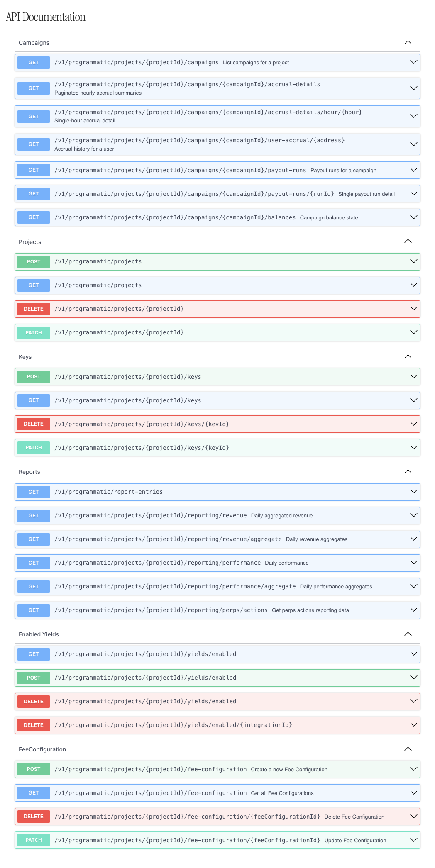The image size is (435, 868).
Task: Click the GET badge for /v1/programmatic/projects
Action: (34, 285)
